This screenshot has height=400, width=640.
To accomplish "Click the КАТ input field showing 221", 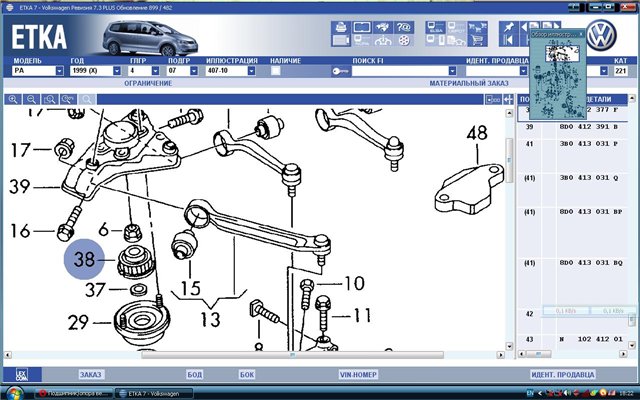I will 621,71.
